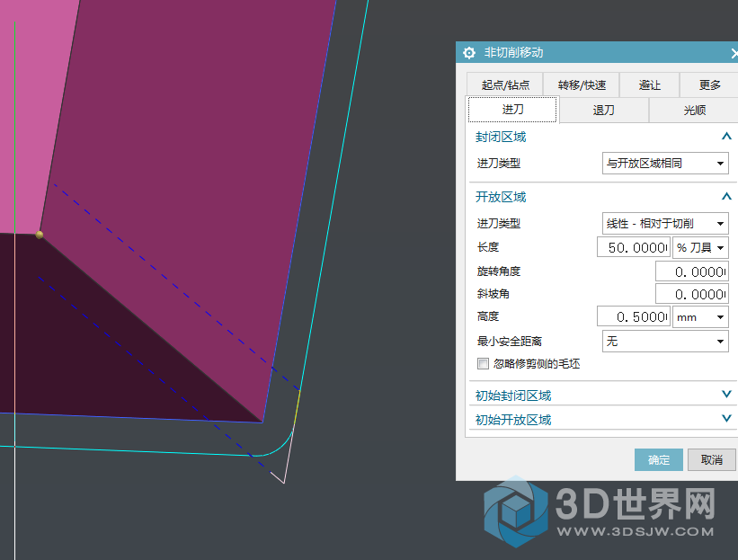The image size is (738, 560).
Task: Go to the 更多 tab
Action: pyautogui.click(x=709, y=85)
